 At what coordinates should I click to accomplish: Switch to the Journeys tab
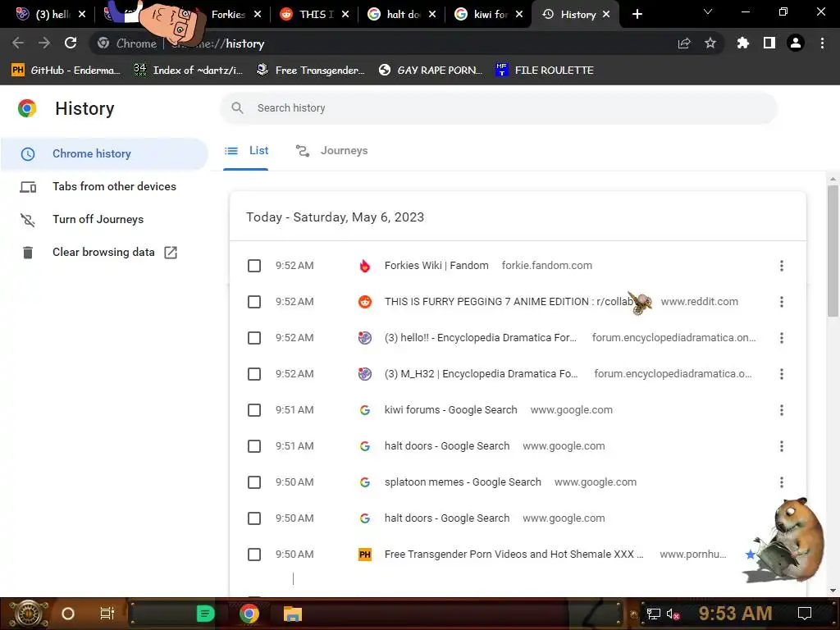pos(331,151)
